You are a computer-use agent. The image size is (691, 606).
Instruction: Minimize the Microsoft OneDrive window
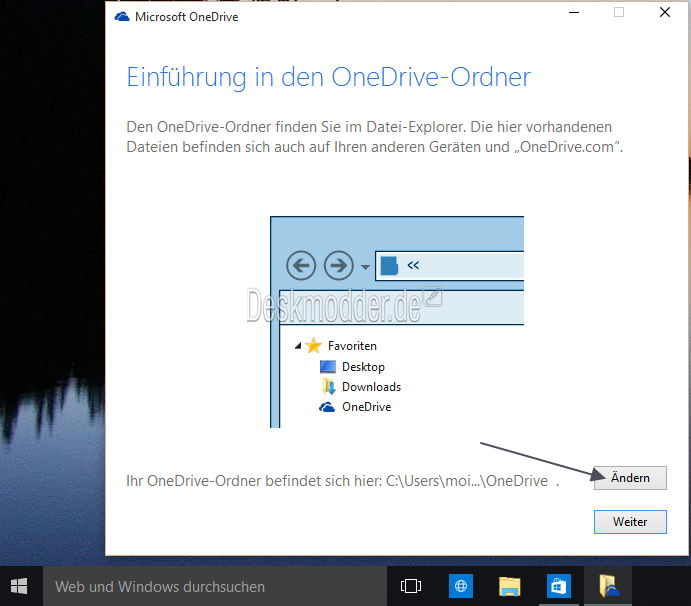574,12
